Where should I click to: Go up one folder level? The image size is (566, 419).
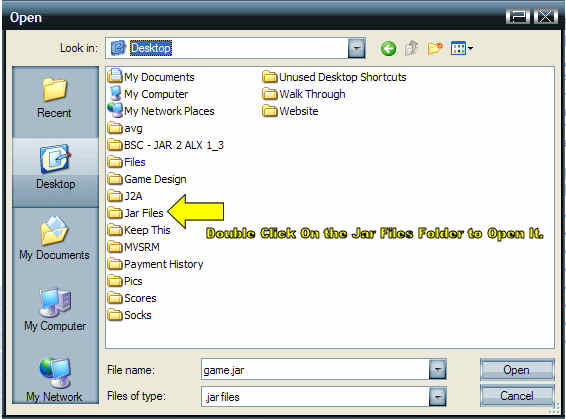pyautogui.click(x=412, y=48)
